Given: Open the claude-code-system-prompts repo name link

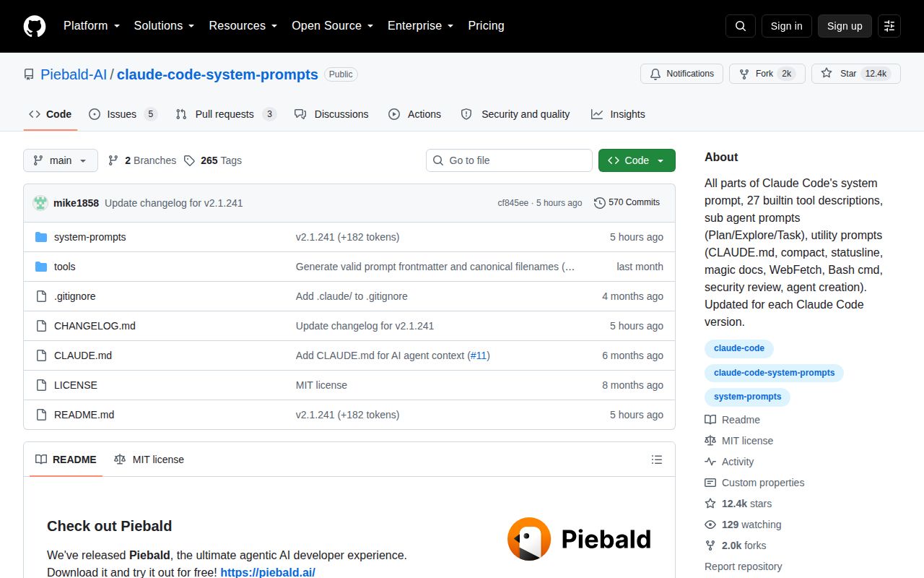Looking at the screenshot, I should pos(217,74).
